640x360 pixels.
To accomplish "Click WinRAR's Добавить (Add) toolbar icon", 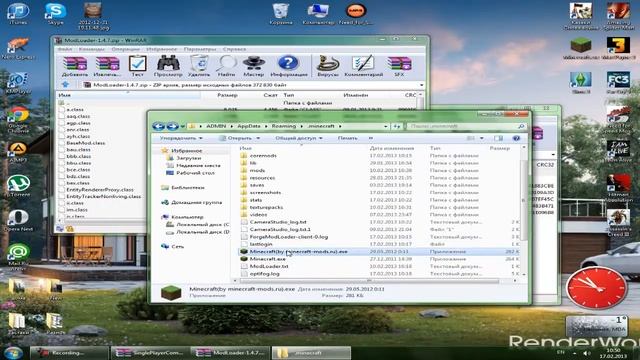I will coord(75,67).
